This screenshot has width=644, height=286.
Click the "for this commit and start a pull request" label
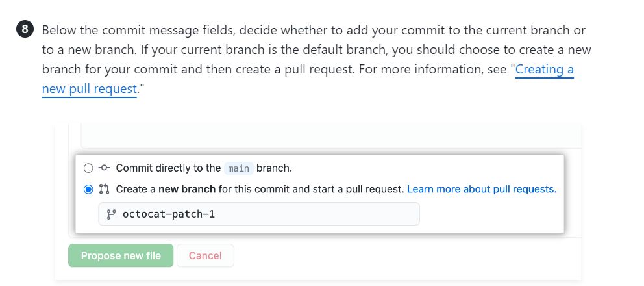coord(312,189)
